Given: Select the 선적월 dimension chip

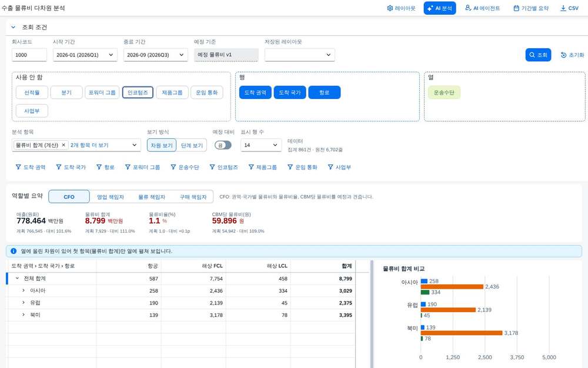Looking at the screenshot, I should 32,92.
